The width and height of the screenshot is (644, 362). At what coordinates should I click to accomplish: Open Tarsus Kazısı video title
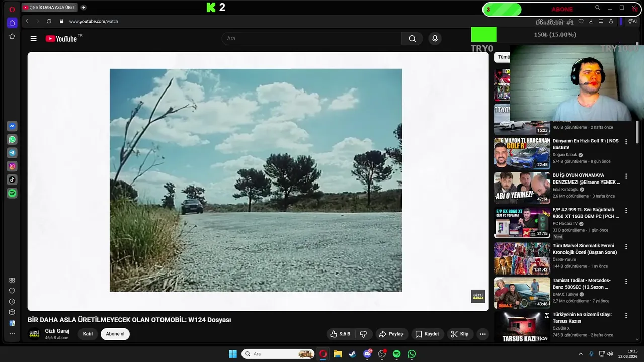point(582,318)
